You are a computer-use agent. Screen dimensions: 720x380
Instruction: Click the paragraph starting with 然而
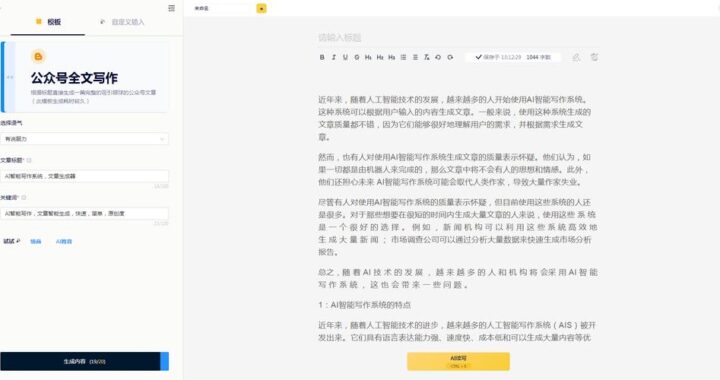pyautogui.click(x=455, y=170)
